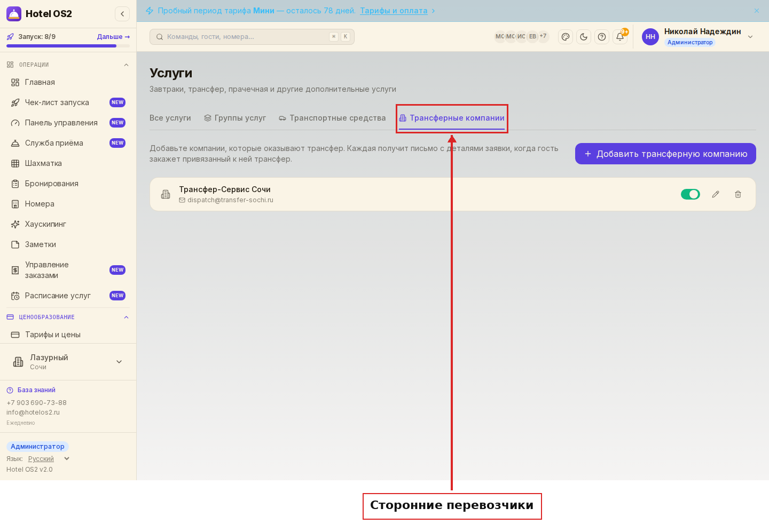Screen dimensions: 769x532
Task: Disable the Трансфер-Сервис Сочи toggle
Action: [x=690, y=194]
